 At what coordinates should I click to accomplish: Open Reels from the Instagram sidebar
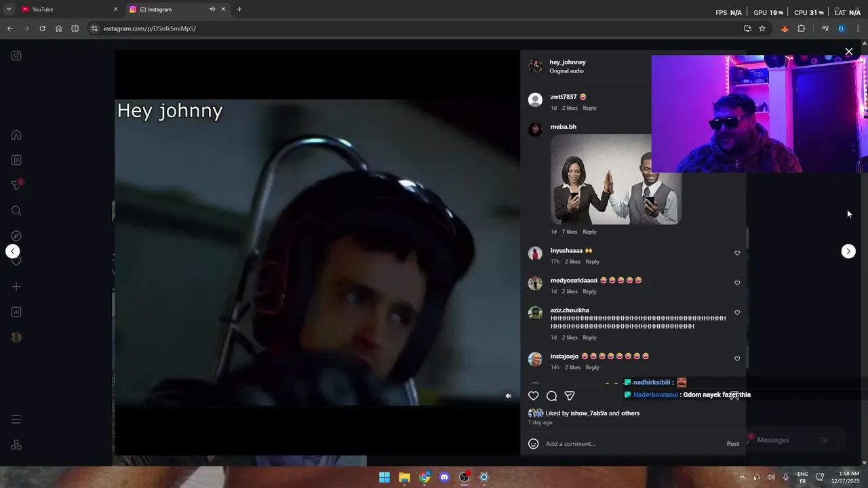point(16,160)
